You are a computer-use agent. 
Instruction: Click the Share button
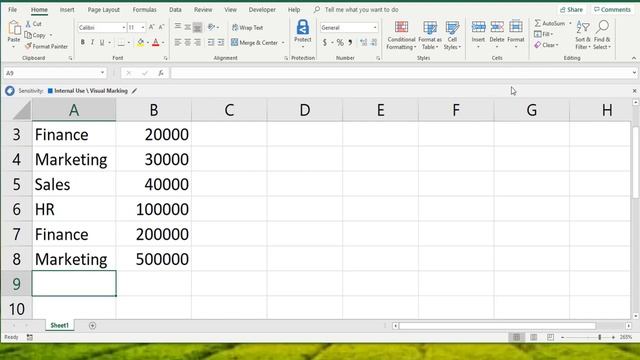[571, 9]
